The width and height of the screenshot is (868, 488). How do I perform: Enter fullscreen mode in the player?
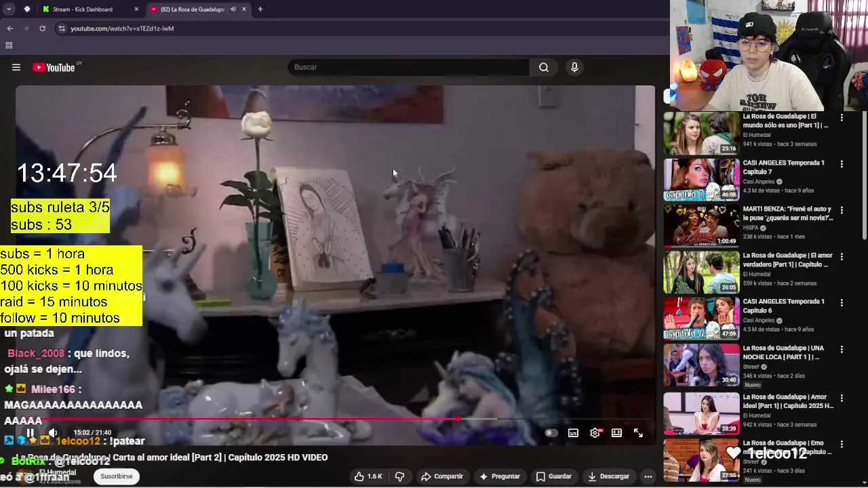point(638,433)
